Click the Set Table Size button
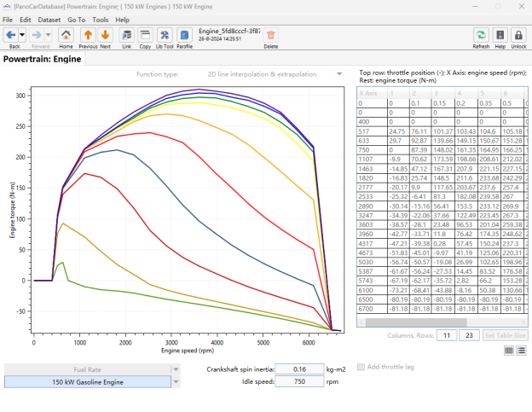The height and width of the screenshot is (412, 532). 506,335
